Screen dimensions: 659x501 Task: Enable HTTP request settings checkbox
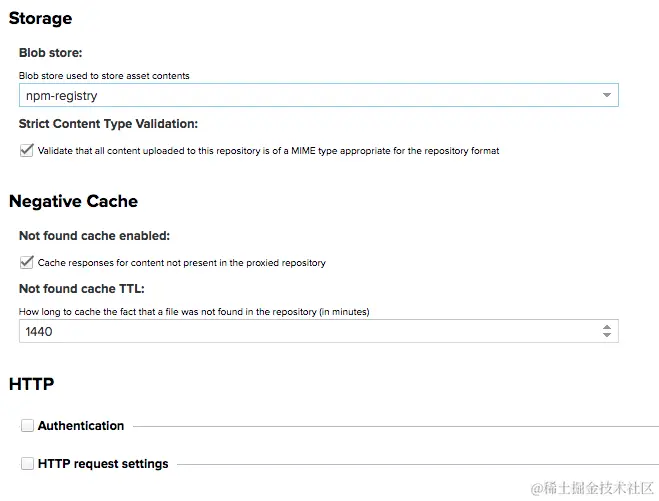[27, 463]
